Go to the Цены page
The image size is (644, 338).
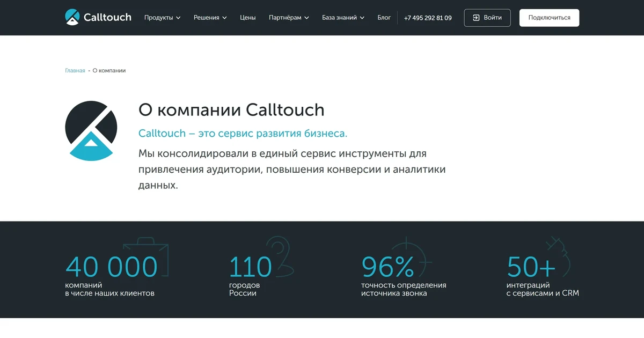248,18
